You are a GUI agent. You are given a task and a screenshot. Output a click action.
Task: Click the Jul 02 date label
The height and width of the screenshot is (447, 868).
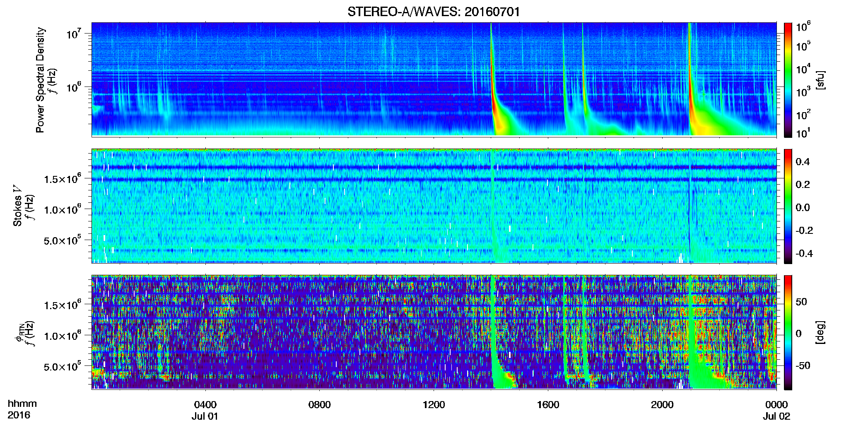(x=776, y=416)
